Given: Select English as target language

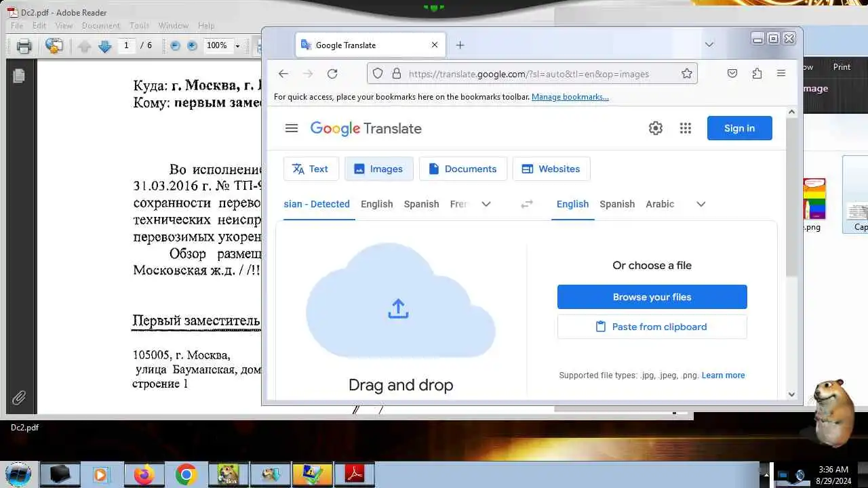Looking at the screenshot, I should [x=573, y=204].
